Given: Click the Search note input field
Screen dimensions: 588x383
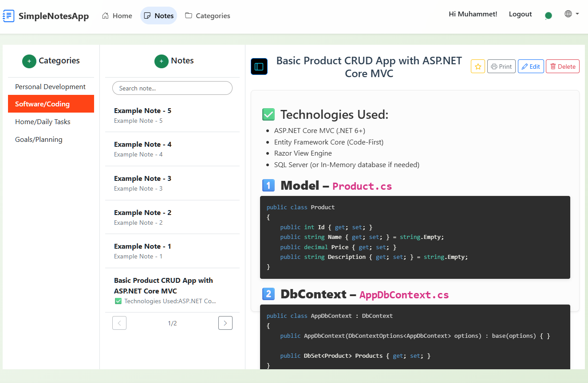Looking at the screenshot, I should tap(172, 88).
